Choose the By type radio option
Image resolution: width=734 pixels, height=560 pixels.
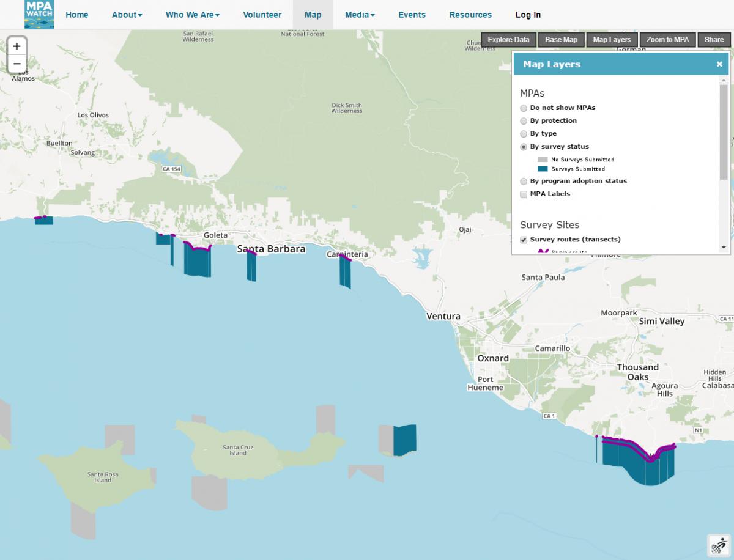click(x=524, y=133)
